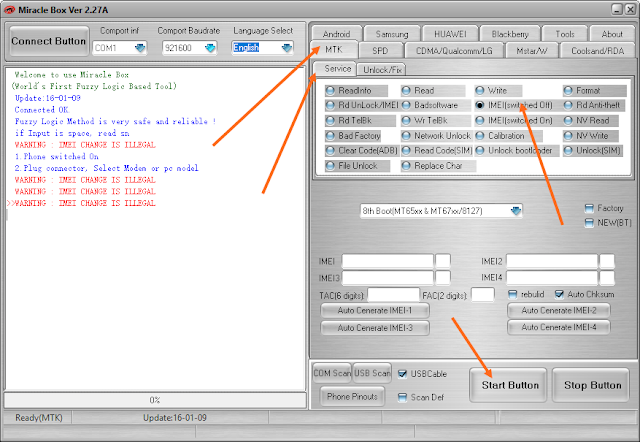Open the HUAWEI tab
640x442 pixels.
point(450,34)
